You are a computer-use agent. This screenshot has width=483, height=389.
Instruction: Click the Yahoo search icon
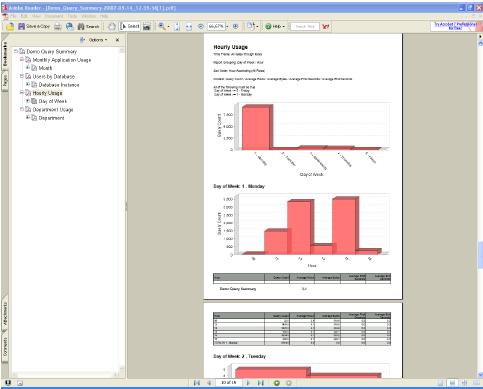pyautogui.click(x=326, y=27)
